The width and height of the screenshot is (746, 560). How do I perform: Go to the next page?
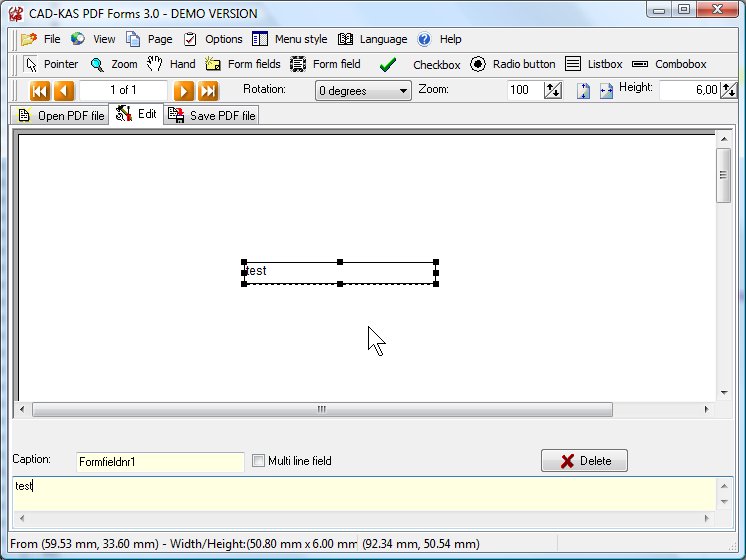coord(184,91)
